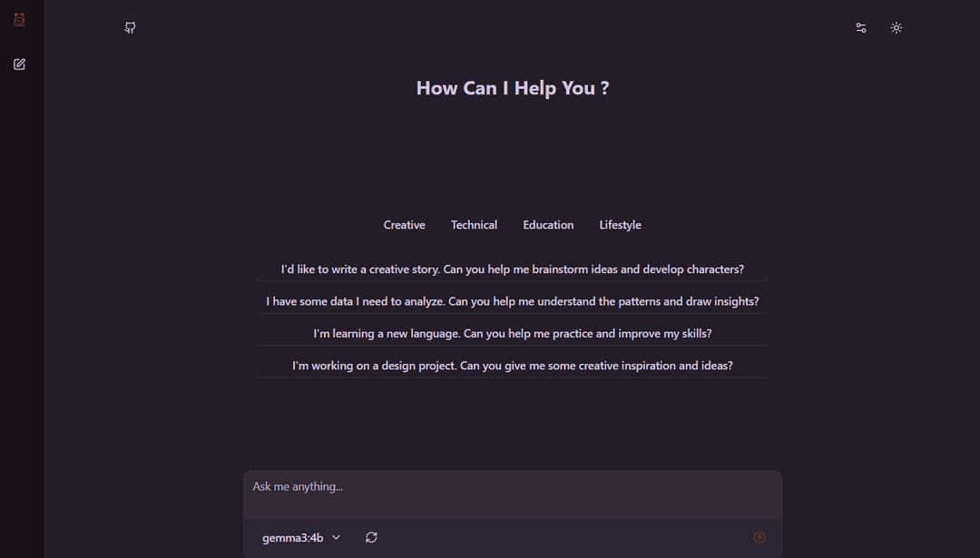Viewport: 980px width, 558px height.
Task: Open the gemma3:4b model selector
Action: (299, 537)
